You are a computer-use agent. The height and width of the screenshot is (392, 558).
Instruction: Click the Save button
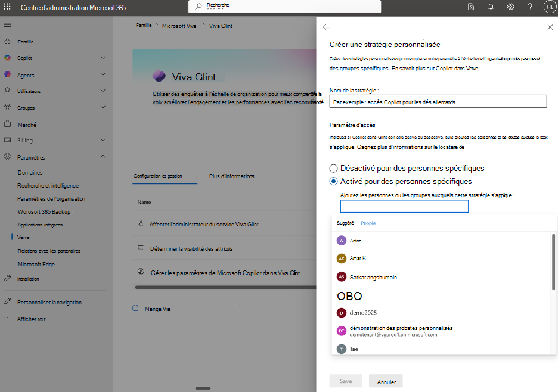(x=346, y=381)
